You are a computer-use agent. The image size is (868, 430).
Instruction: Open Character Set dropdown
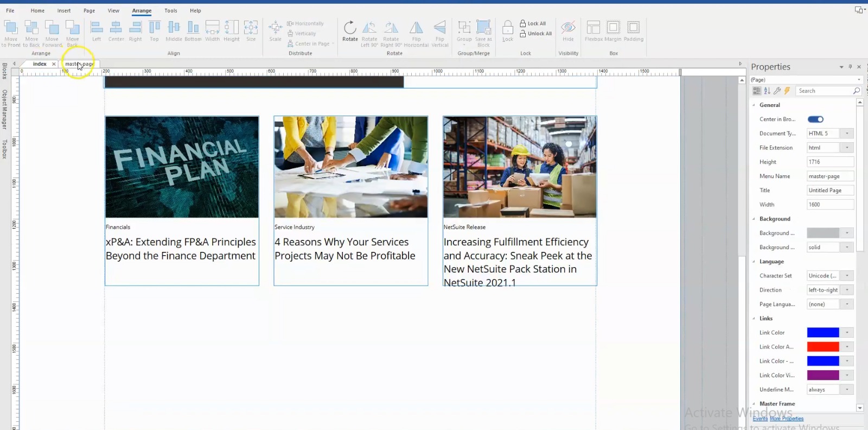tap(847, 276)
